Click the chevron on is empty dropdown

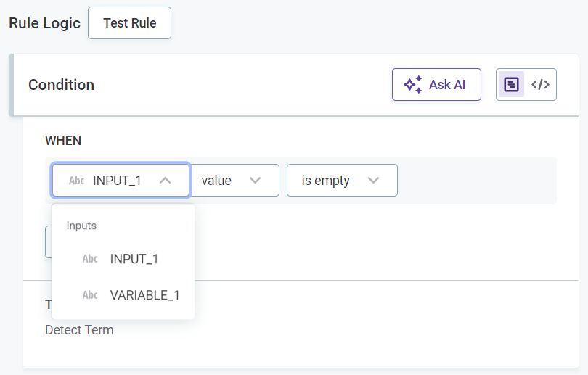coord(373,181)
